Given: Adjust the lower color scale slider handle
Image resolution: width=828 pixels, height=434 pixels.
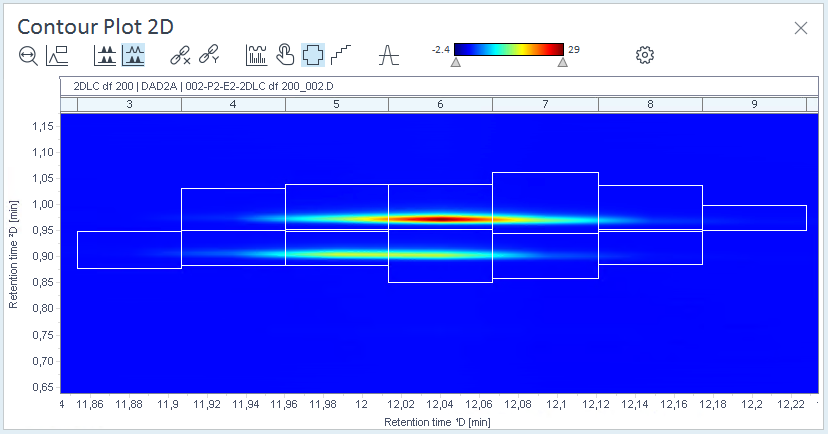Looking at the screenshot, I should coord(455,62).
